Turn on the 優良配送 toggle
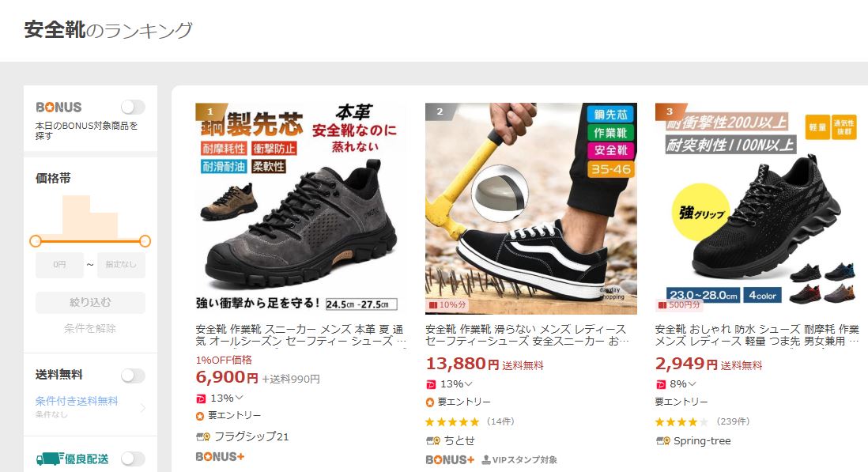The width and height of the screenshot is (868, 472). 133,459
